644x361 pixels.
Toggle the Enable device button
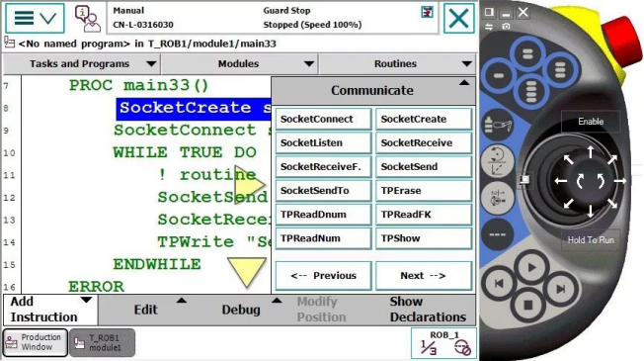(x=591, y=122)
